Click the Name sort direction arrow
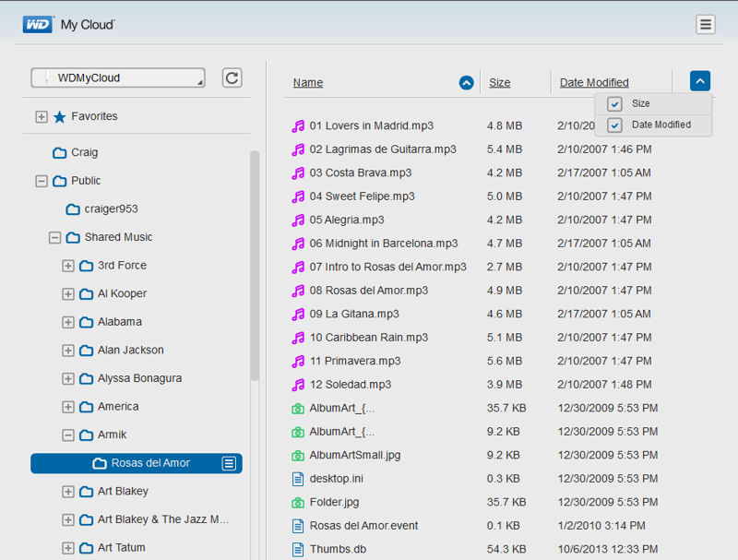Viewport: 738px width, 560px height. point(466,83)
